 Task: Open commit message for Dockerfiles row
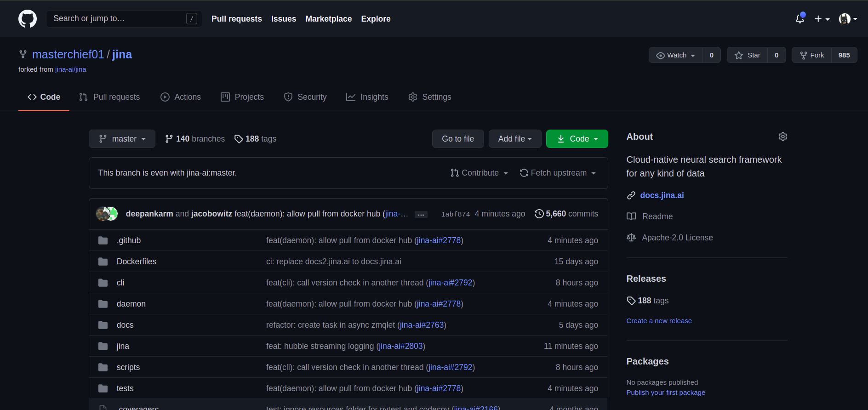point(334,262)
